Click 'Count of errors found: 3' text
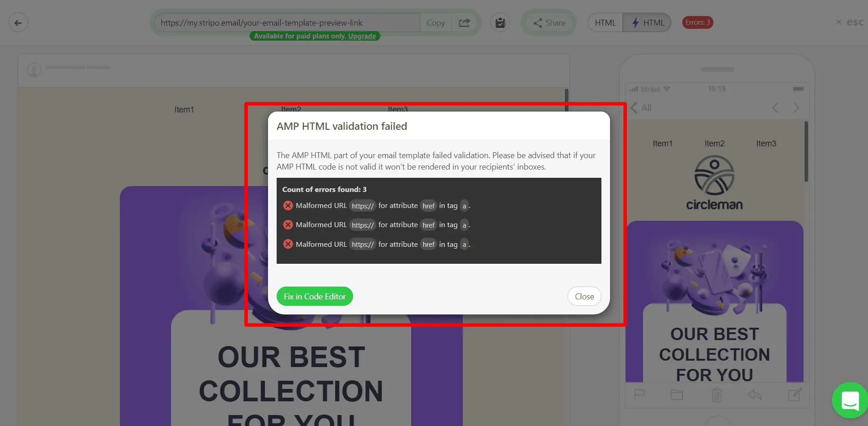 point(324,189)
